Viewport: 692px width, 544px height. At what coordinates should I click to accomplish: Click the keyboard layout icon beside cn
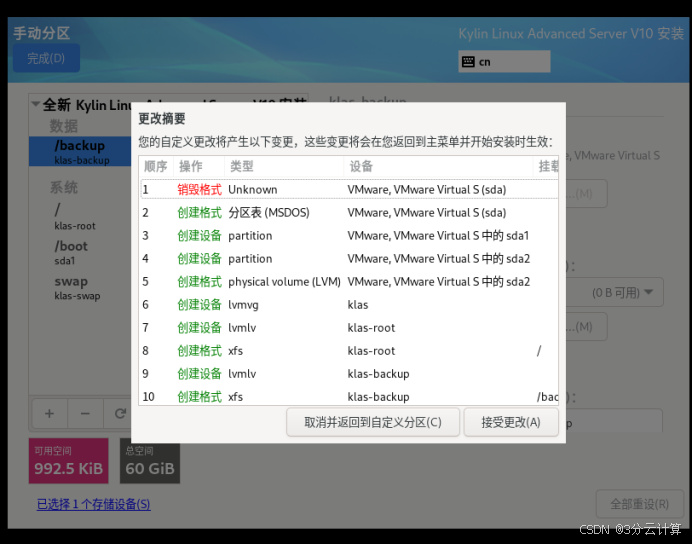pyautogui.click(x=468, y=62)
